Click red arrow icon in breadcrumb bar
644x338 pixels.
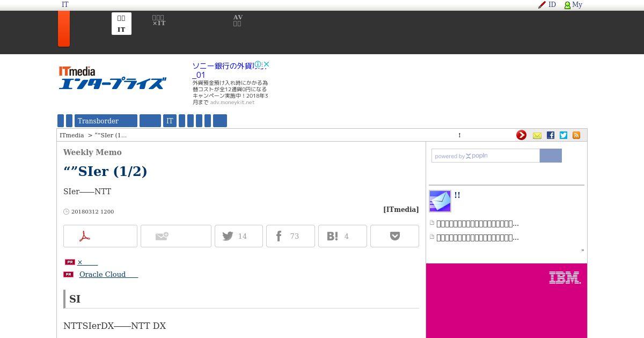[x=521, y=135]
